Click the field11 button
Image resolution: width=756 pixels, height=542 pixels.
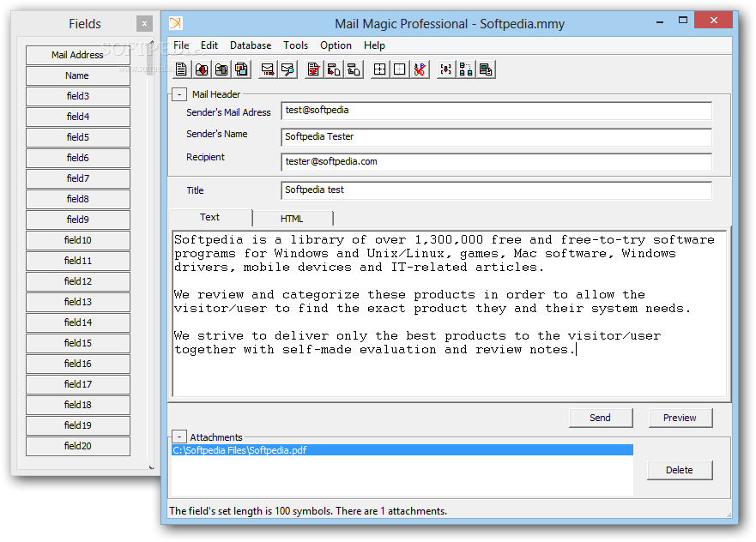pos(77,261)
